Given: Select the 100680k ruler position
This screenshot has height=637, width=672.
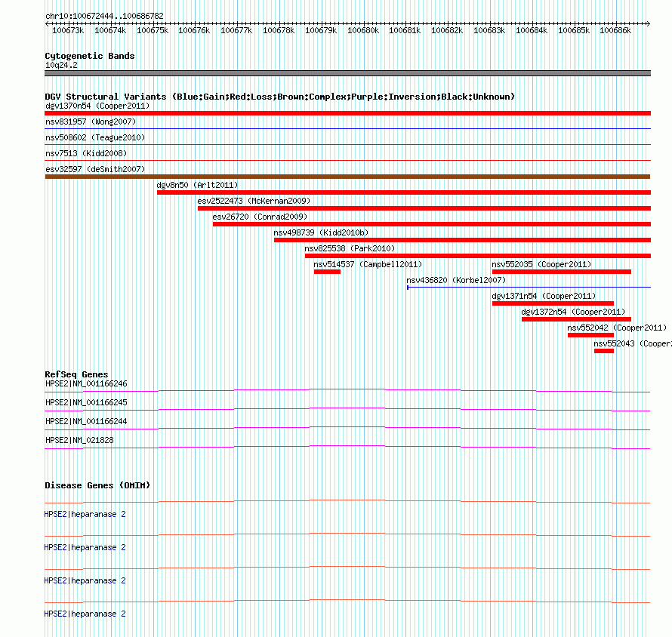Looking at the screenshot, I should pyautogui.click(x=363, y=30).
